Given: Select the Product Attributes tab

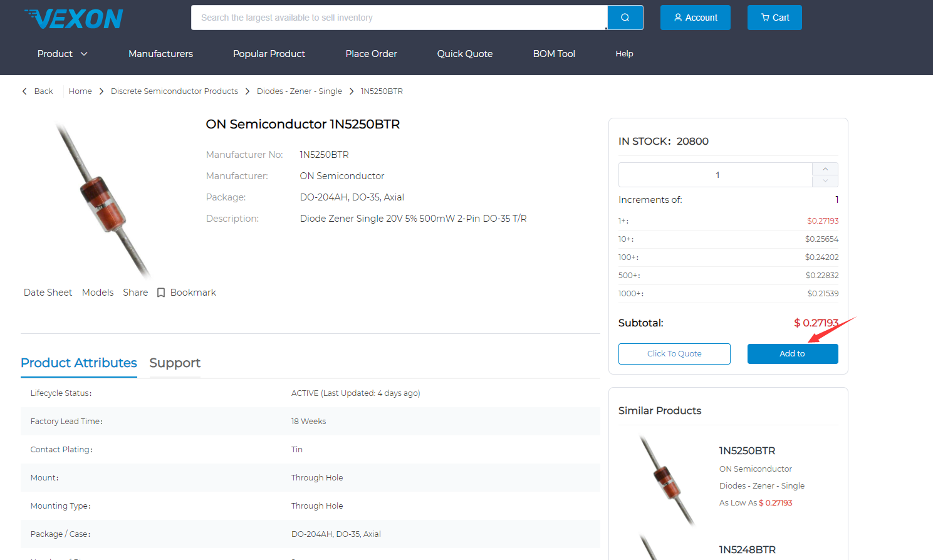Looking at the screenshot, I should [79, 363].
